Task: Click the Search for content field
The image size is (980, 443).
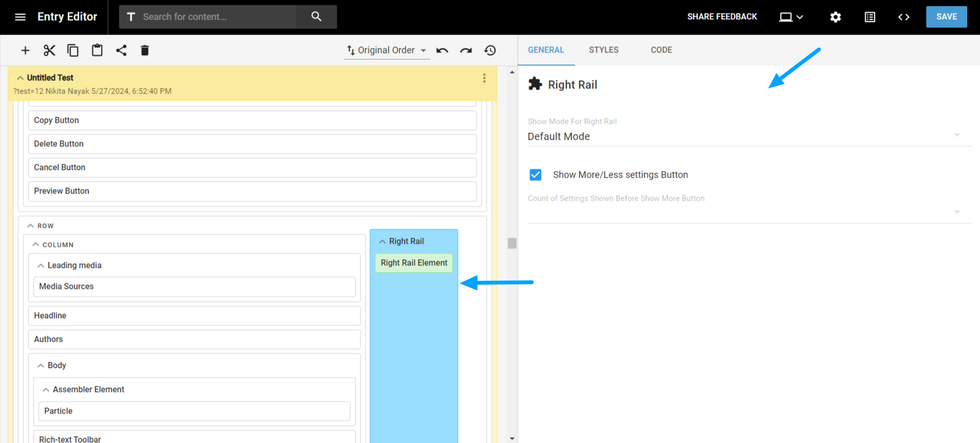Action: coord(215,17)
